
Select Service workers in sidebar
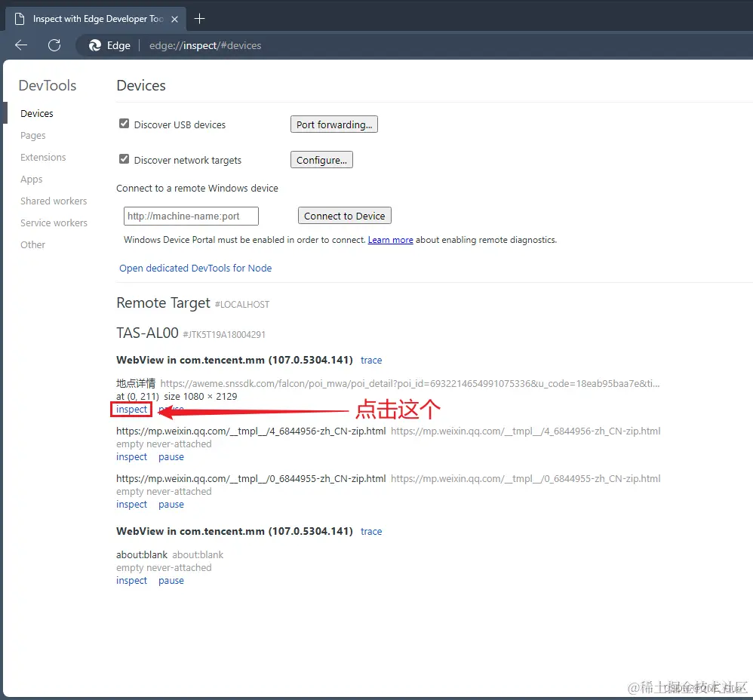54,223
